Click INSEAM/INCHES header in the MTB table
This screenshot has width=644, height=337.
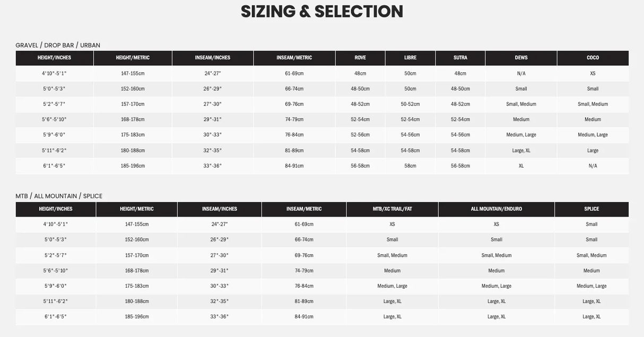[x=219, y=209]
